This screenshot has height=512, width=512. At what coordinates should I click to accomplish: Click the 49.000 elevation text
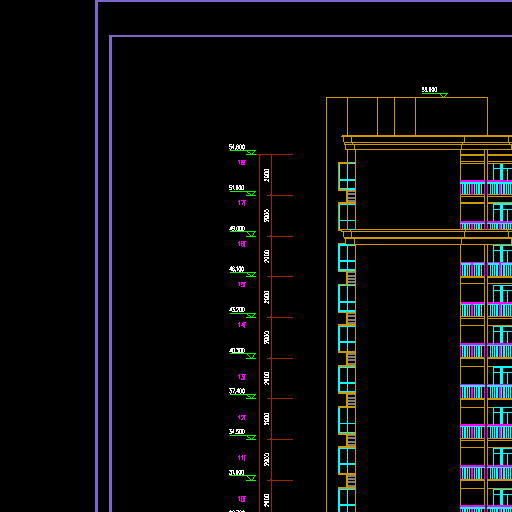click(x=237, y=229)
